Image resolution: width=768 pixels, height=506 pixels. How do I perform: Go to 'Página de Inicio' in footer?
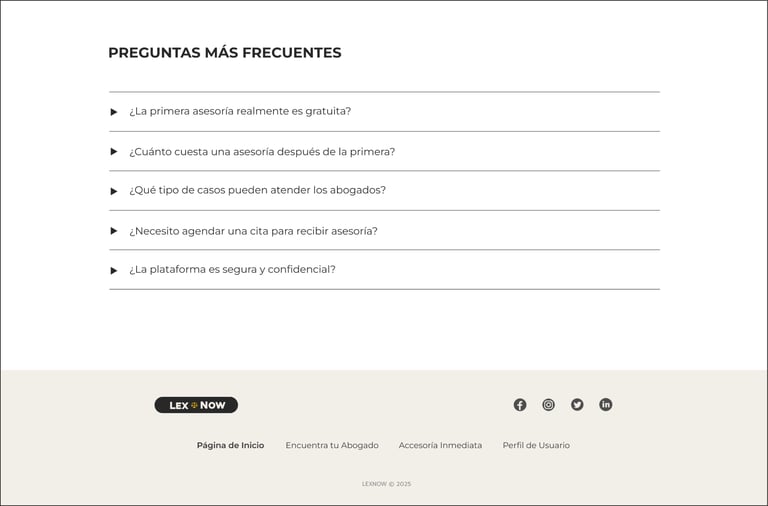pos(230,445)
